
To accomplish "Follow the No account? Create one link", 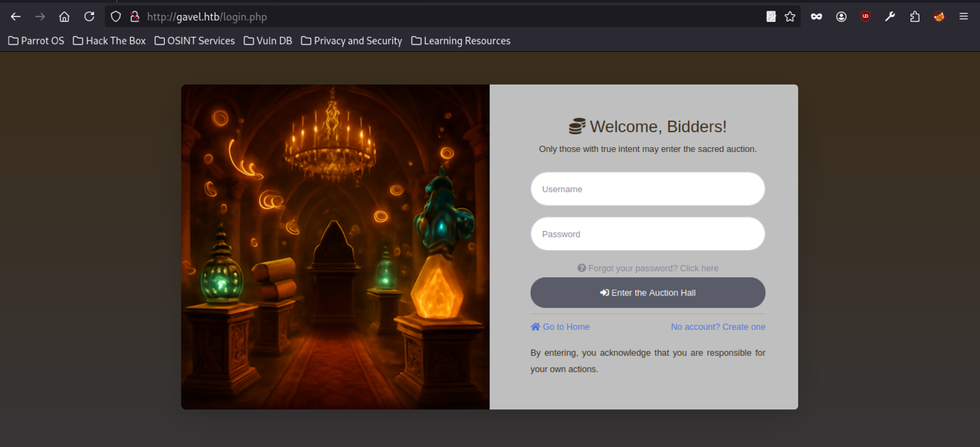I will pos(718,327).
